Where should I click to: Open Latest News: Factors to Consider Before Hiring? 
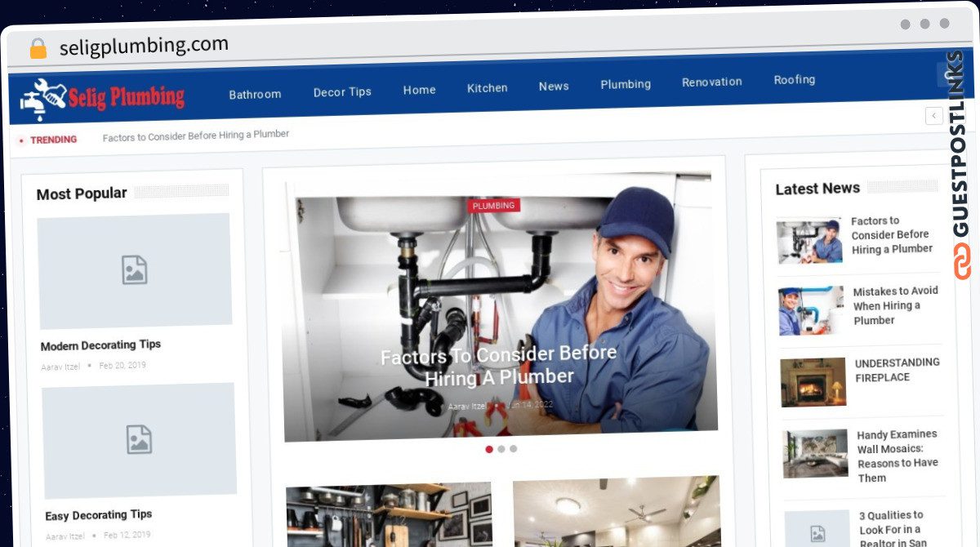(892, 235)
